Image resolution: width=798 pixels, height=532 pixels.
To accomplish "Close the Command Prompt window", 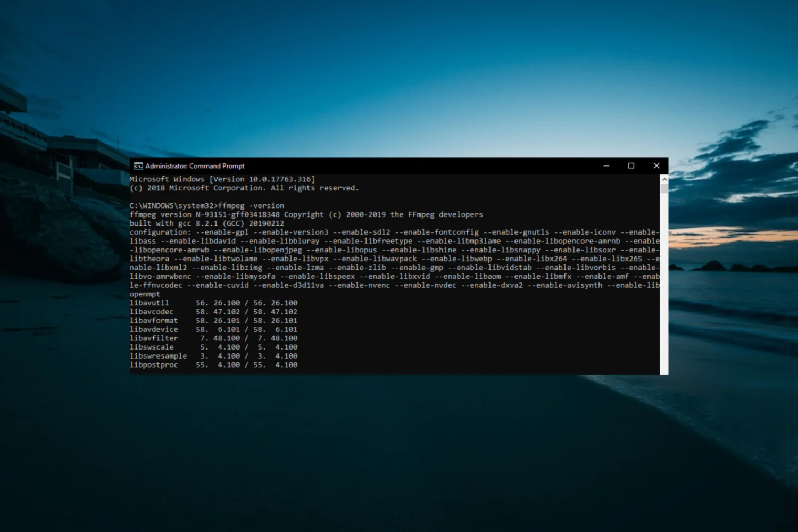I will 656,165.
